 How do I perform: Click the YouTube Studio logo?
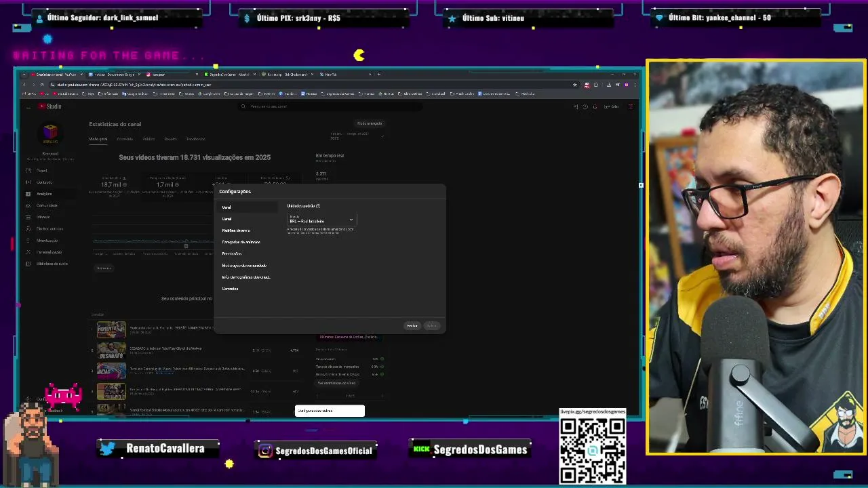point(50,106)
